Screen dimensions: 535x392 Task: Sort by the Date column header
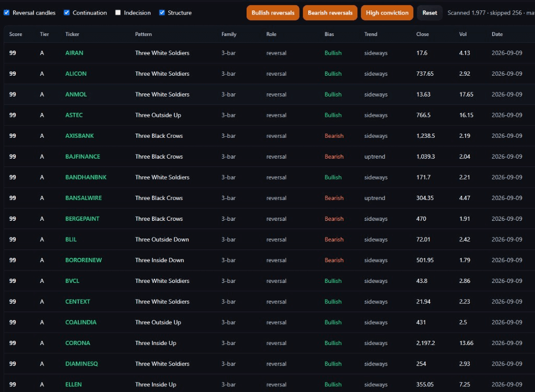[x=497, y=34]
